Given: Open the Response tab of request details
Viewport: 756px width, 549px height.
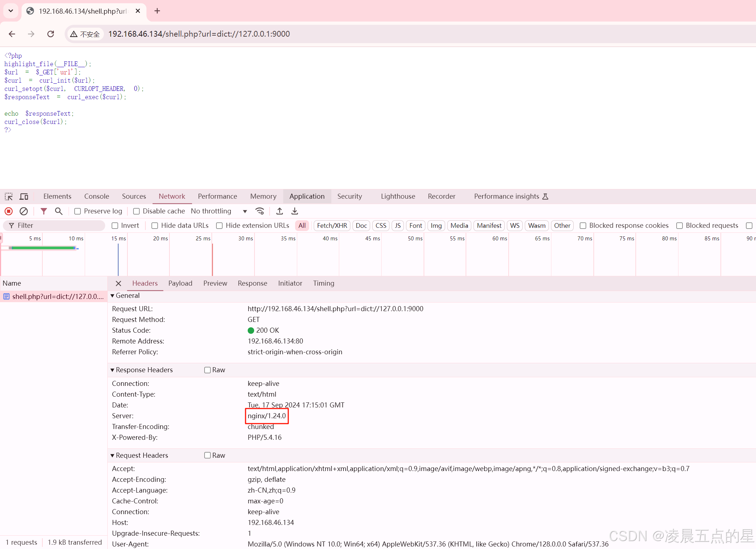Looking at the screenshot, I should (252, 283).
